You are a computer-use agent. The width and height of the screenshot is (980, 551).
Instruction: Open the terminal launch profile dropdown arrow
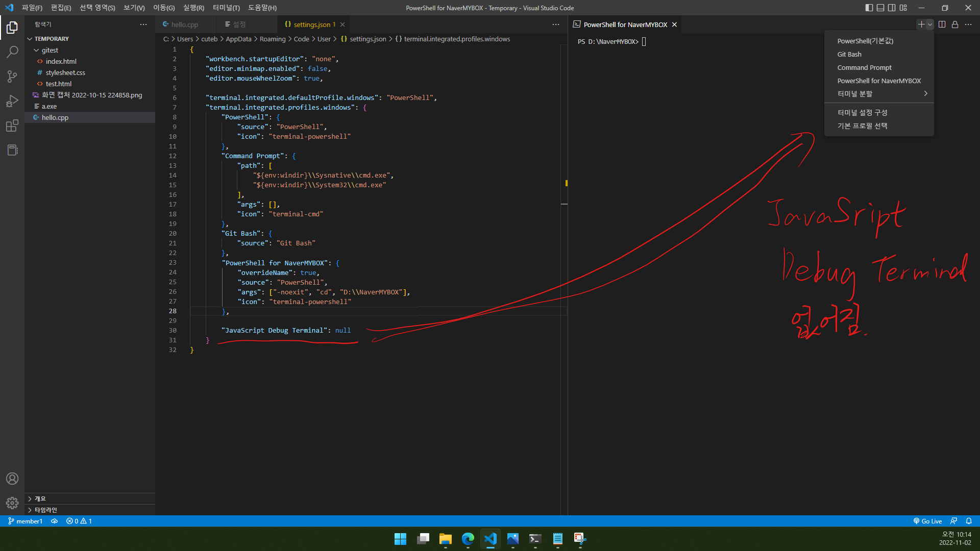click(x=930, y=24)
